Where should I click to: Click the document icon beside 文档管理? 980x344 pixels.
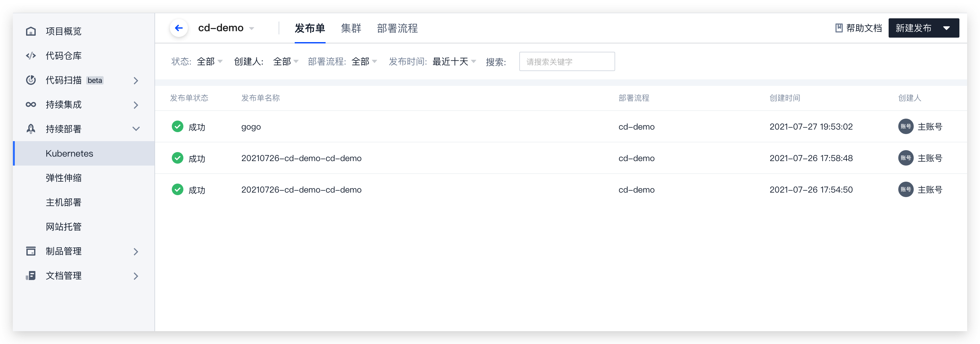[31, 276]
